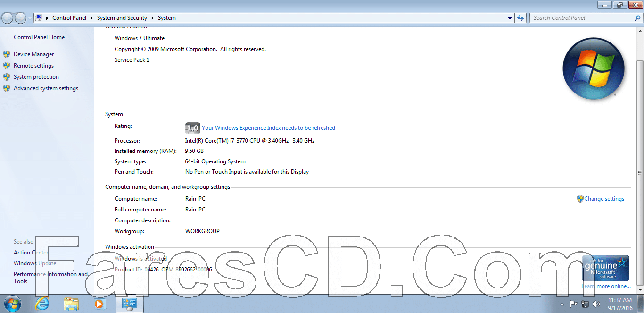Open Windows Update under See also
This screenshot has height=313, width=644.
tap(35, 263)
